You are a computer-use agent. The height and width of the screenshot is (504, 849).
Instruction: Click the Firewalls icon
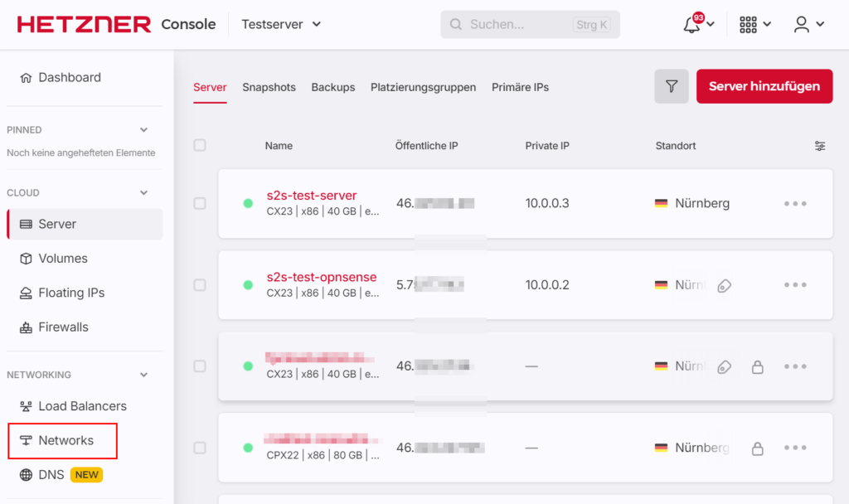tap(26, 327)
